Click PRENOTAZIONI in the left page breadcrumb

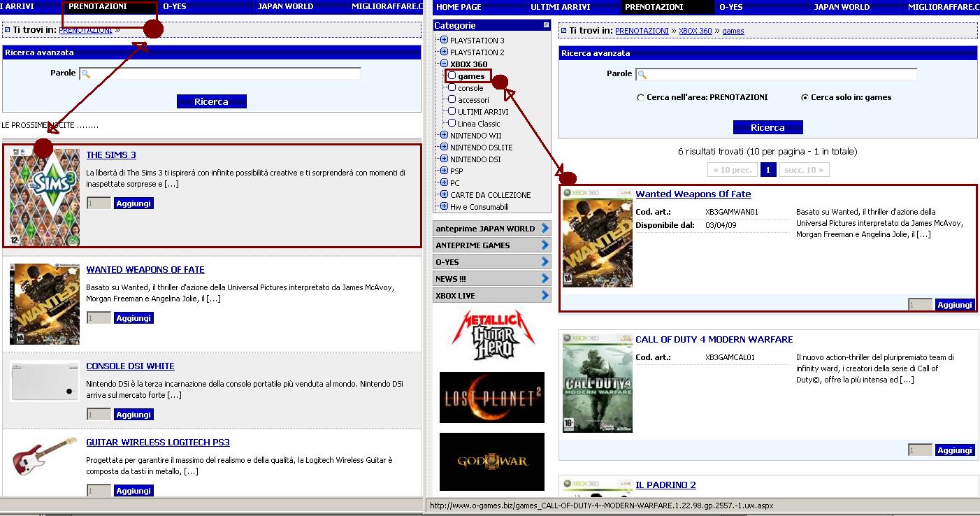[85, 31]
